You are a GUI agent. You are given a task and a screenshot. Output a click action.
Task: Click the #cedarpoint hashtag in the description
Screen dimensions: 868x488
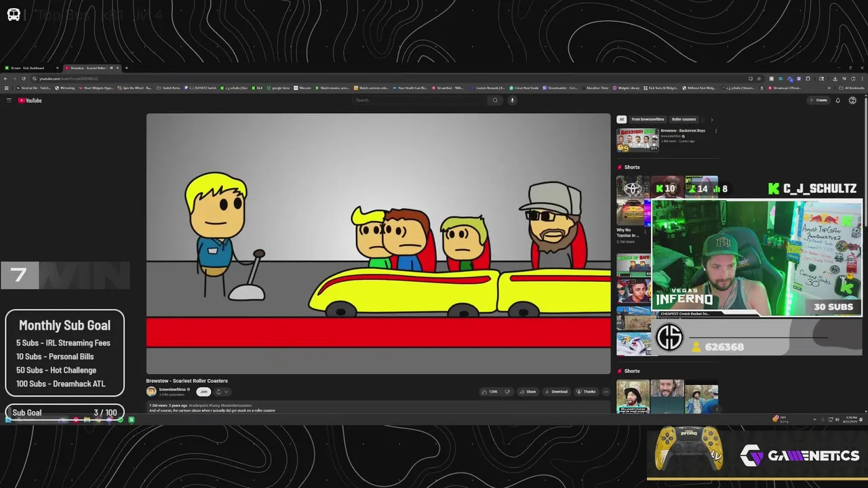(198, 405)
